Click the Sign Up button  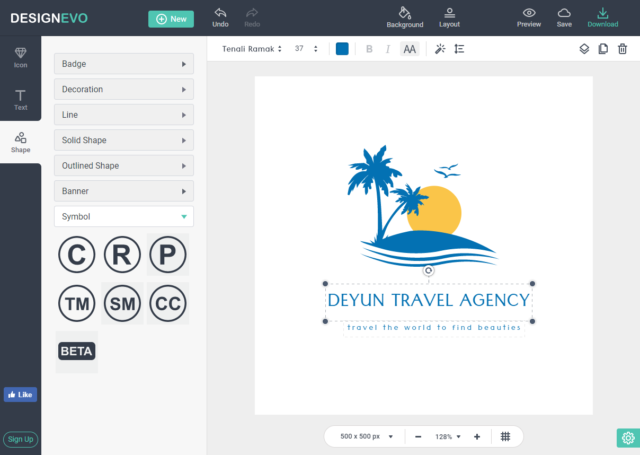click(x=20, y=439)
